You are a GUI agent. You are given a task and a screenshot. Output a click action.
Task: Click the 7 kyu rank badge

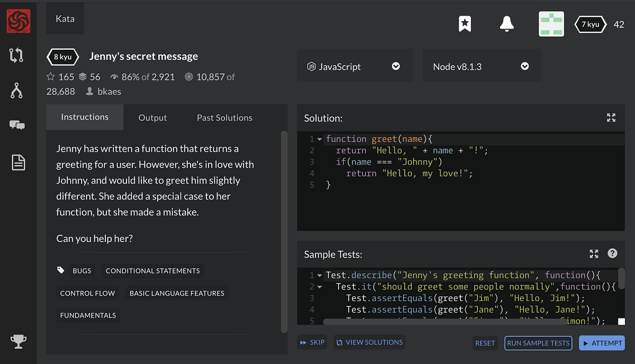[x=589, y=24]
